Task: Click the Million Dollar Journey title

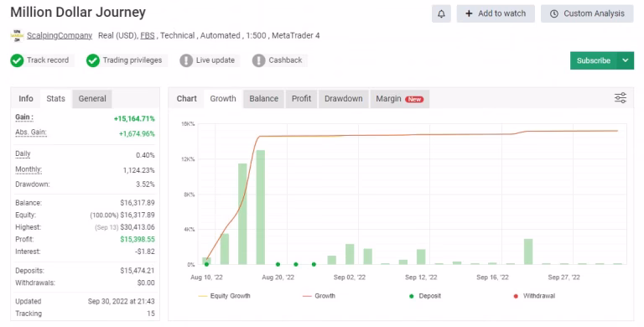Action: (x=78, y=13)
